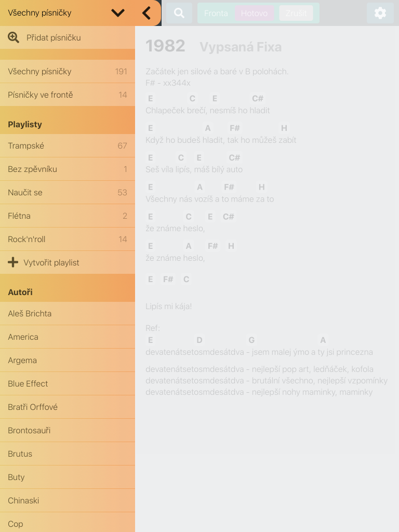Open the Naučit se playlist
Screen dimensions: 399x532
coord(68,193)
